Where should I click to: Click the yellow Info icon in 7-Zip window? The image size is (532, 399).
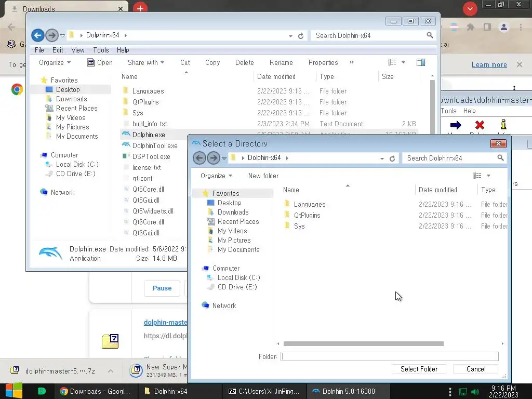click(x=503, y=125)
